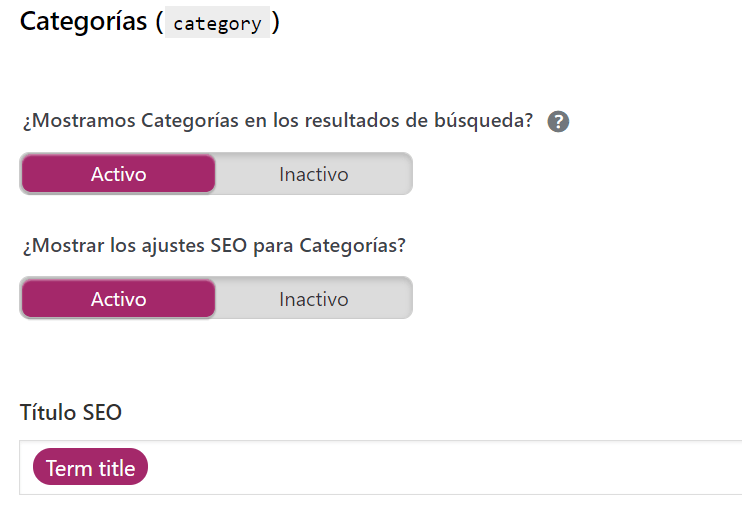
Task: Hide Categorías from search results via Inactivo
Action: point(314,174)
